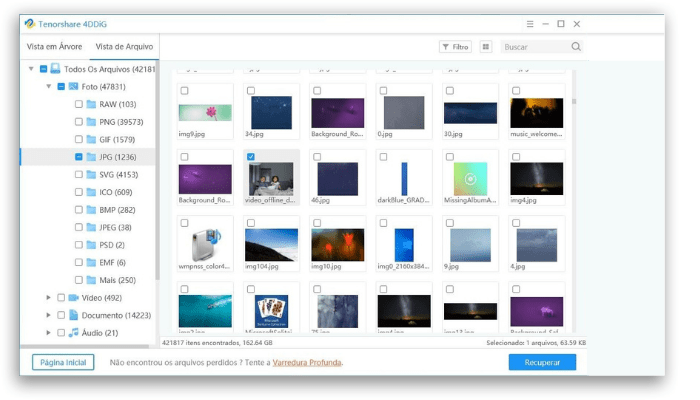Click the search magnifier icon

click(576, 46)
